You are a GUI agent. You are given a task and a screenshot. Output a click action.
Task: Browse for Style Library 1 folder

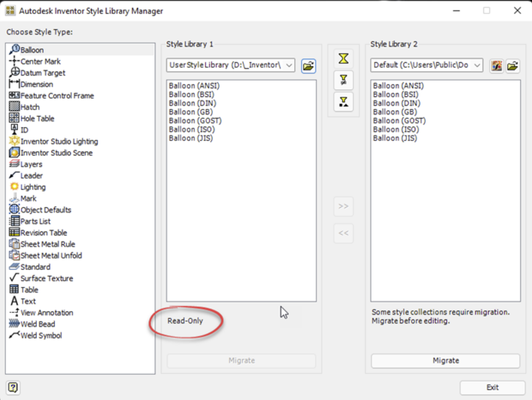point(308,66)
